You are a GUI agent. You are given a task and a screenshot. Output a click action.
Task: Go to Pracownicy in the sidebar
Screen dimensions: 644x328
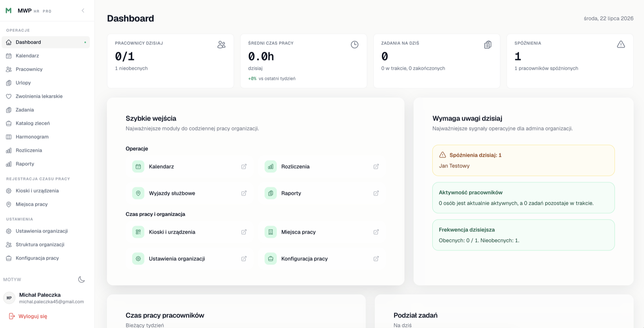[x=45, y=69]
